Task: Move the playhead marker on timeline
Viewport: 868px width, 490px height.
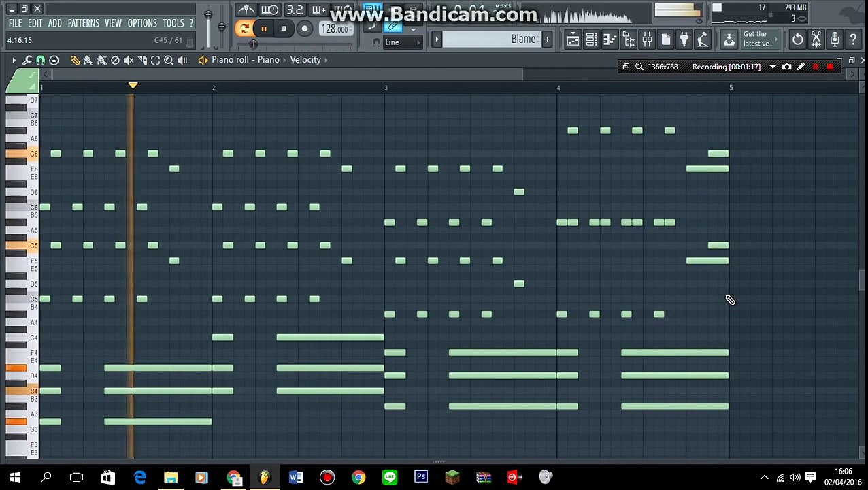Action: click(133, 86)
